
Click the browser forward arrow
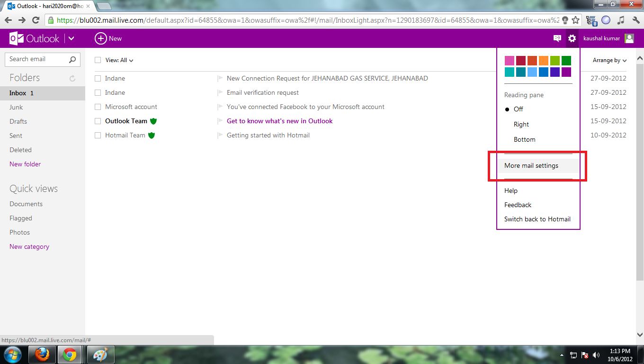(x=22, y=20)
